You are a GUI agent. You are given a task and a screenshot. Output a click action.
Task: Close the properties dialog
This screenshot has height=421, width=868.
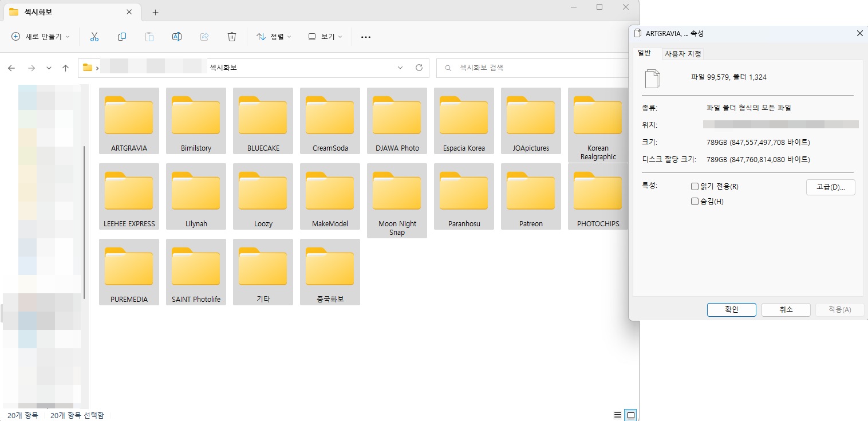(859, 34)
